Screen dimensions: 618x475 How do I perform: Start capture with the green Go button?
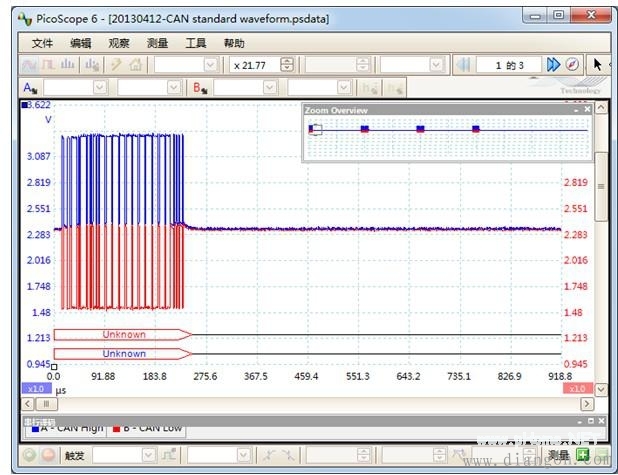pos(29,456)
